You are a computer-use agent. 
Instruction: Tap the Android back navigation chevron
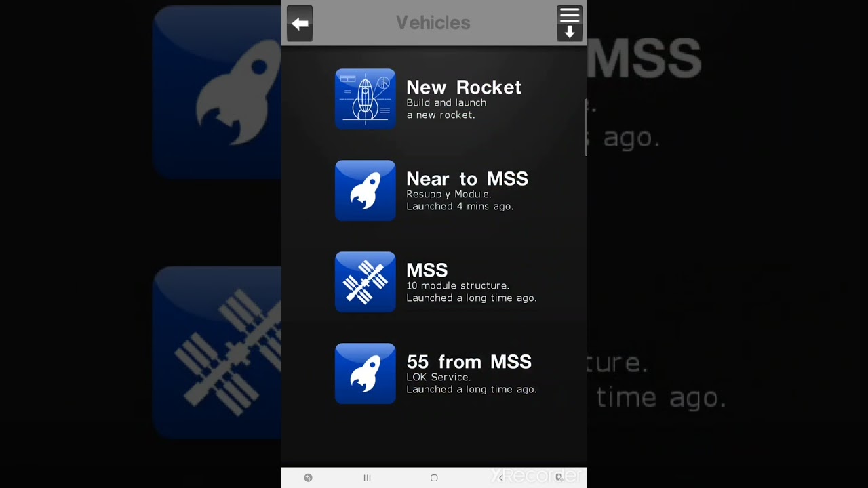501,478
